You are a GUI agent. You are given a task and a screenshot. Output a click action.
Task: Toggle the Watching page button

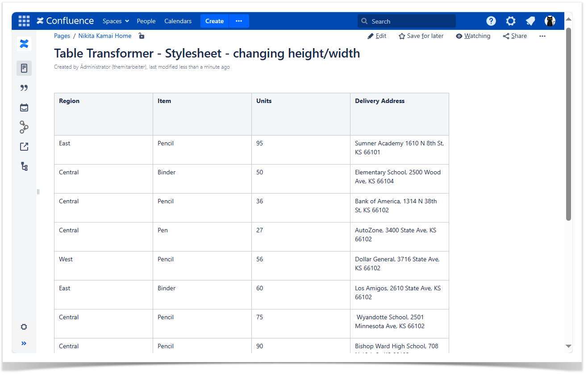point(473,36)
